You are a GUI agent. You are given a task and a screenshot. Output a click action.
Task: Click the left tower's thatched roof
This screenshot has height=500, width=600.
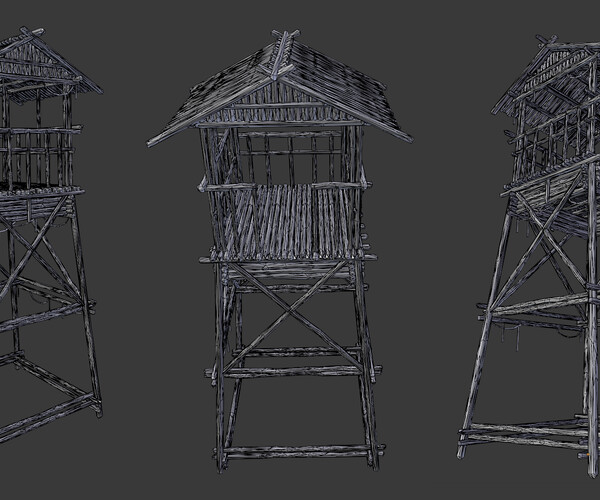pyautogui.click(x=42, y=65)
